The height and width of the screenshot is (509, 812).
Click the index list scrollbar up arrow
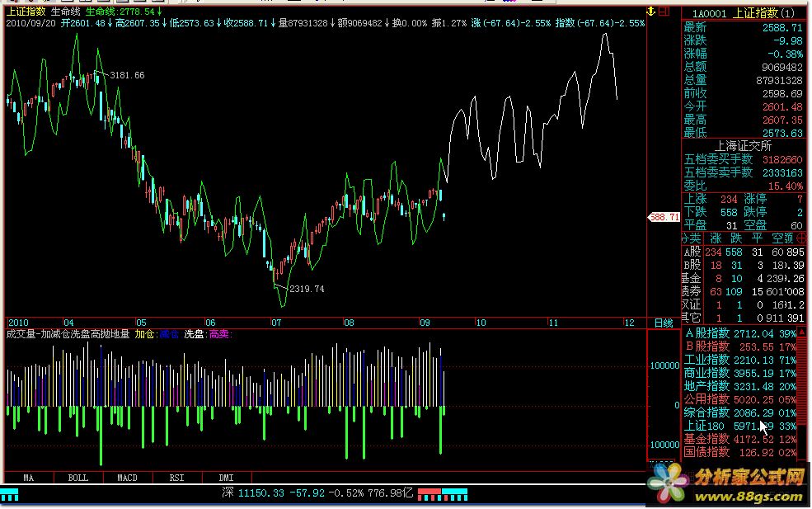(x=802, y=332)
